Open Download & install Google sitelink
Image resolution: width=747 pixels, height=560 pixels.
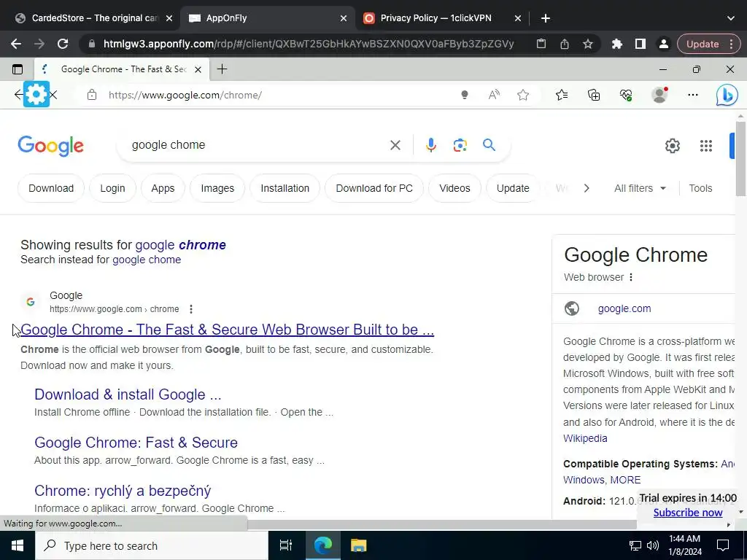pyautogui.click(x=128, y=394)
